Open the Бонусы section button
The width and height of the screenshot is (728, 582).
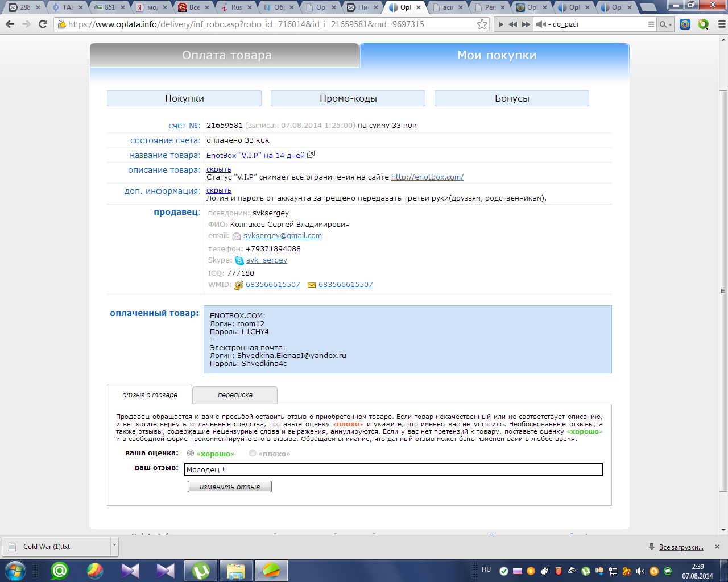click(x=512, y=98)
